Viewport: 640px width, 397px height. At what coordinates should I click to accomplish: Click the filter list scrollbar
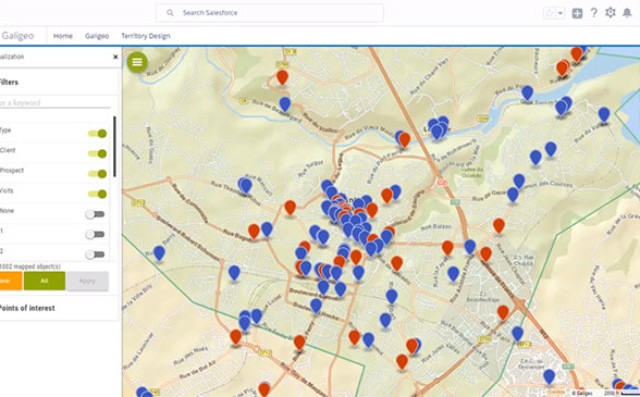[115, 146]
